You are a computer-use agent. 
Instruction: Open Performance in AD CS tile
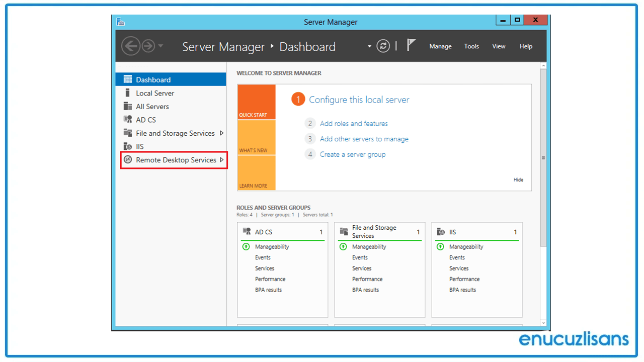[x=270, y=279]
